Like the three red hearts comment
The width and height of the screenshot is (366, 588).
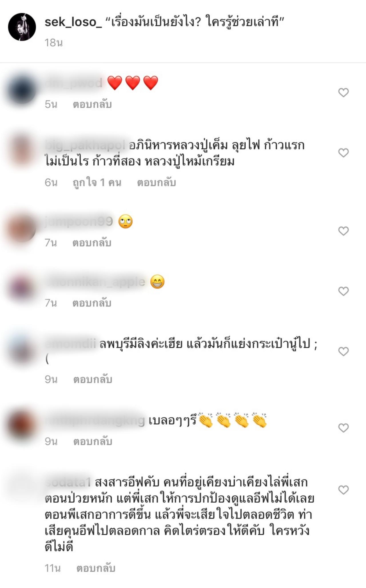343,92
